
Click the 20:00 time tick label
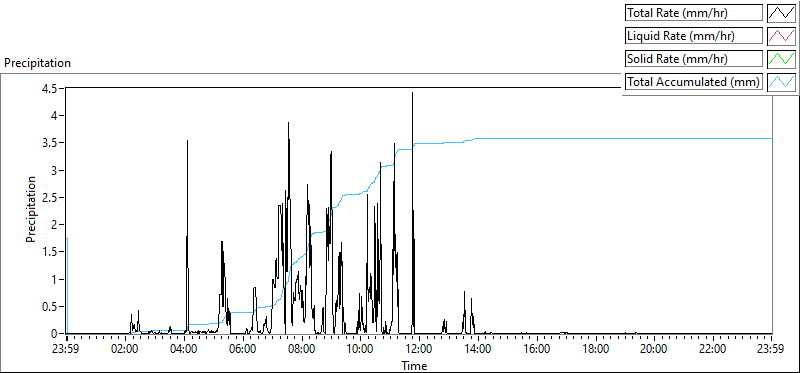[654, 350]
